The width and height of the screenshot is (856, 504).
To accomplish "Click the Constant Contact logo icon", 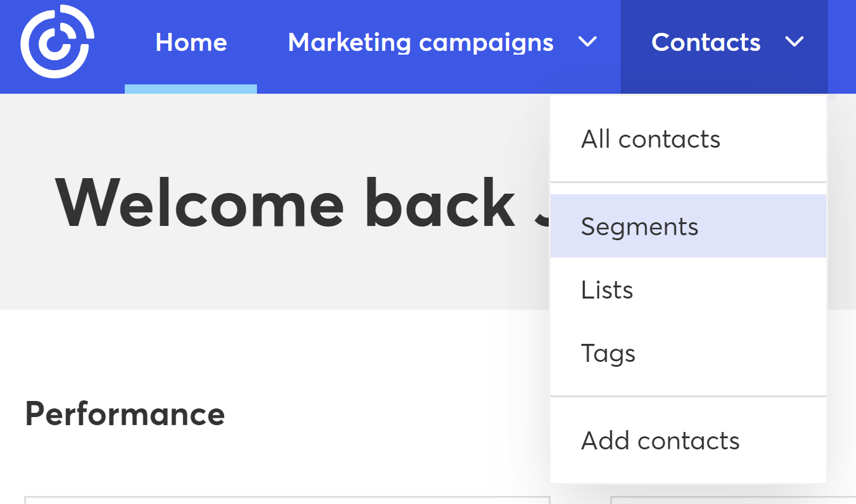I will [x=57, y=42].
